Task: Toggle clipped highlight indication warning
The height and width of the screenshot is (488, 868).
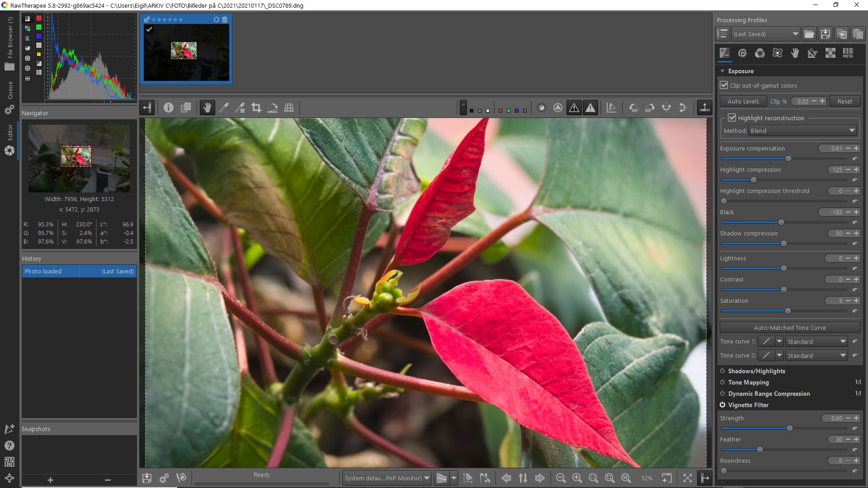Action: click(x=590, y=108)
